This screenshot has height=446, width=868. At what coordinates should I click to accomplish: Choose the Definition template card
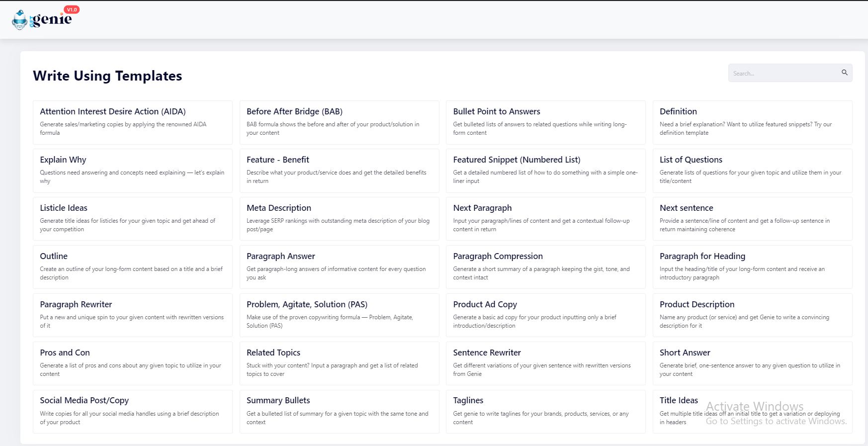(752, 122)
